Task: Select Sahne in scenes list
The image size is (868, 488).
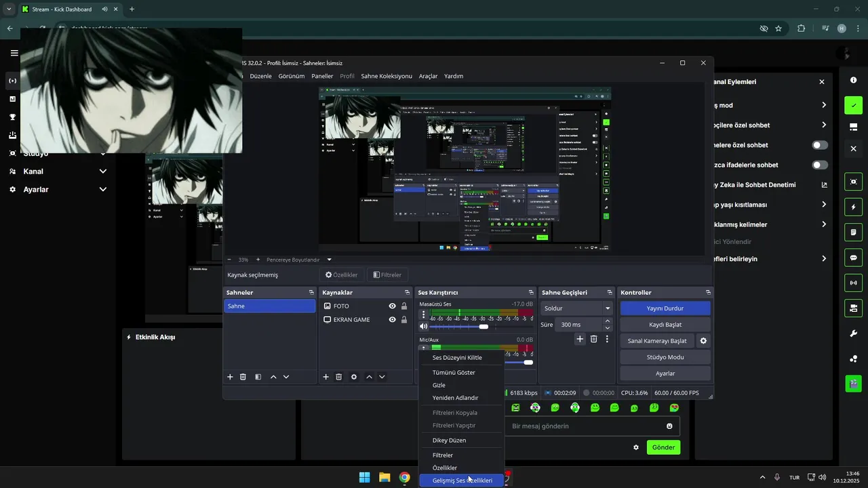Action: [x=270, y=306]
